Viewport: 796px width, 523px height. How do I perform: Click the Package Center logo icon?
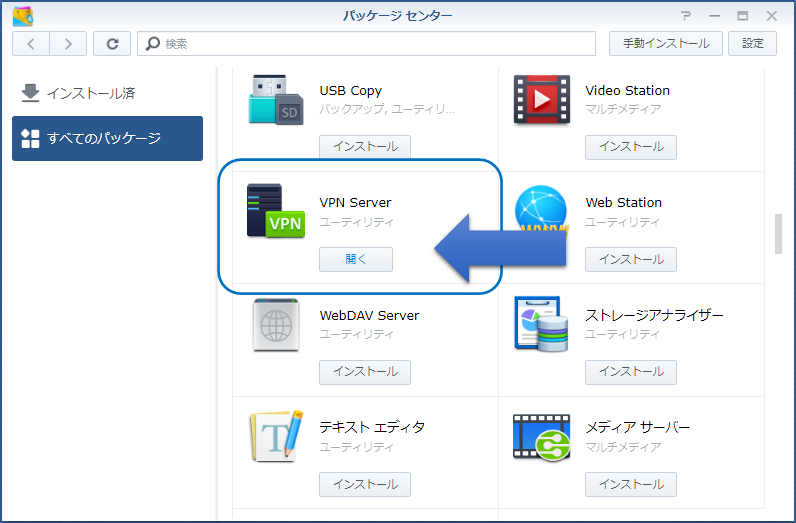pyautogui.click(x=23, y=16)
